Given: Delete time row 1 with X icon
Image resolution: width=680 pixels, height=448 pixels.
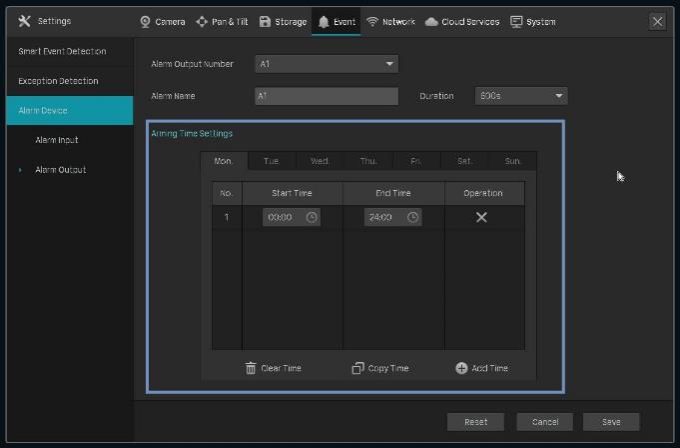Looking at the screenshot, I should [x=481, y=217].
